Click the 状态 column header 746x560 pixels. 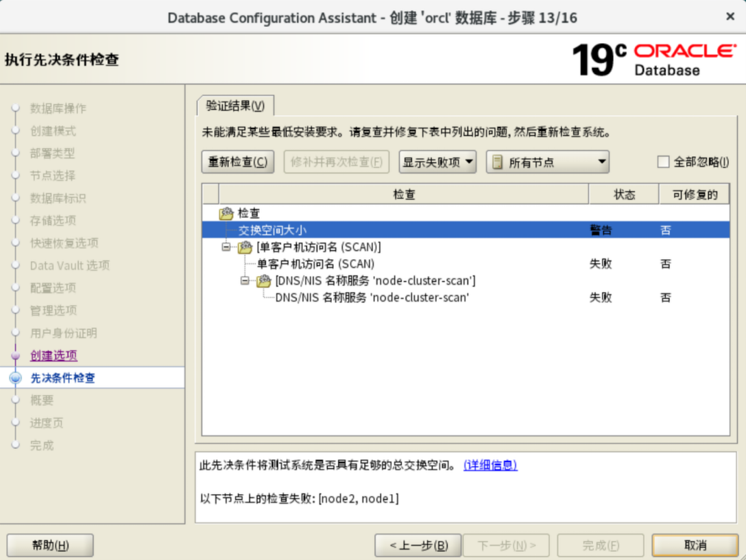[624, 195]
